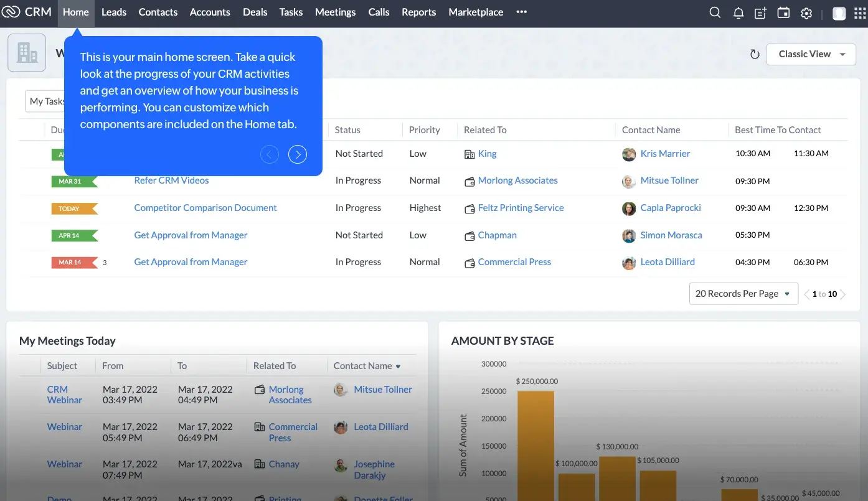Expand the 20 Records Per Page dropdown
Screen dimensions: 868x501
tap(743, 294)
